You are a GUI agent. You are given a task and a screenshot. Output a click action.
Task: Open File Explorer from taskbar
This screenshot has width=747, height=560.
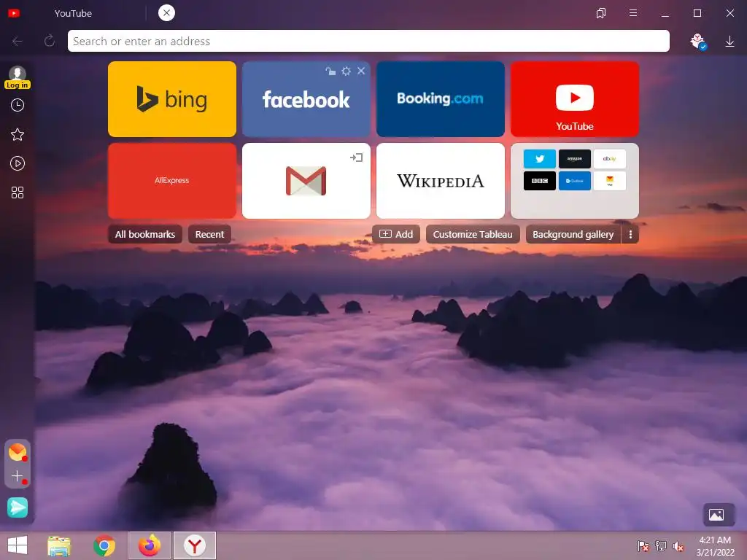click(59, 545)
